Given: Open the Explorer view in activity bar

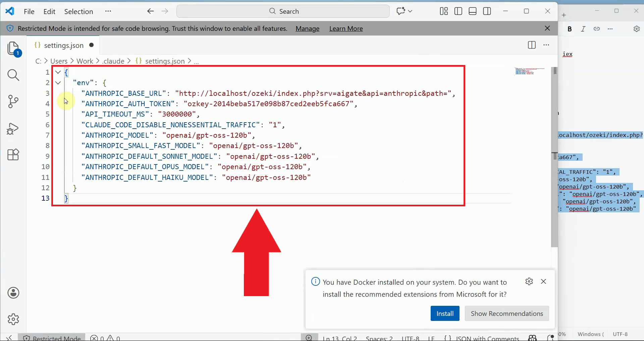Looking at the screenshot, I should pyautogui.click(x=13, y=49).
